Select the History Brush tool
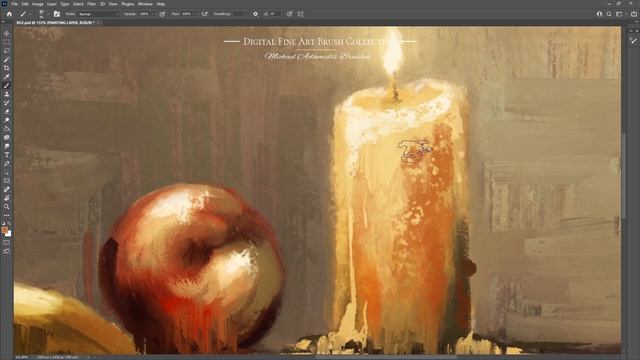Screen dimensions: 640x360 point(7,102)
